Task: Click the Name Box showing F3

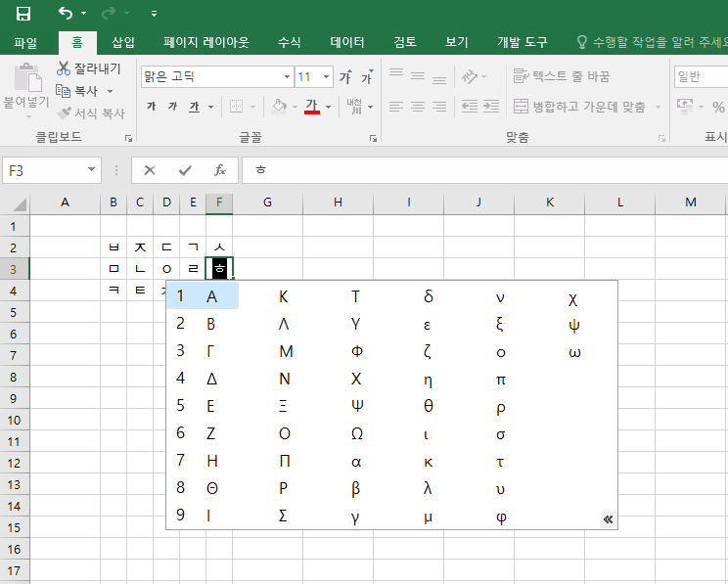Action: tap(52, 170)
